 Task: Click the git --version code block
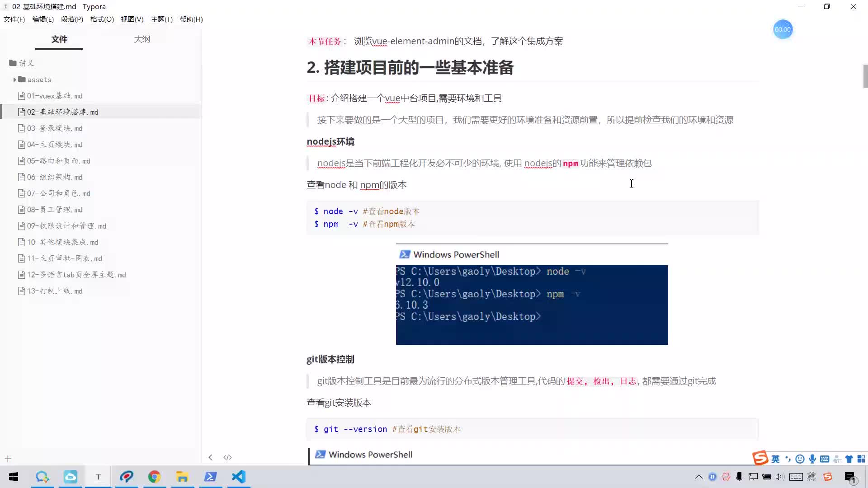tap(533, 429)
